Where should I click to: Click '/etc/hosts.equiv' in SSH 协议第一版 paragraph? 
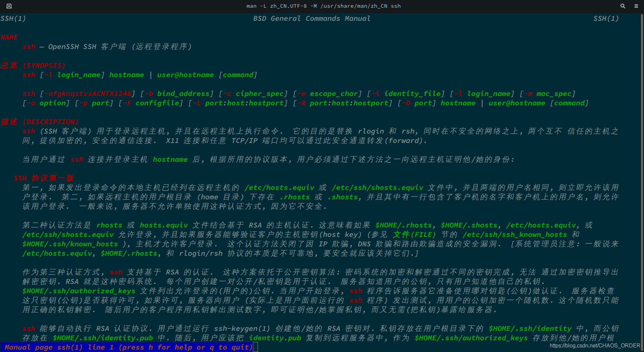point(279,188)
